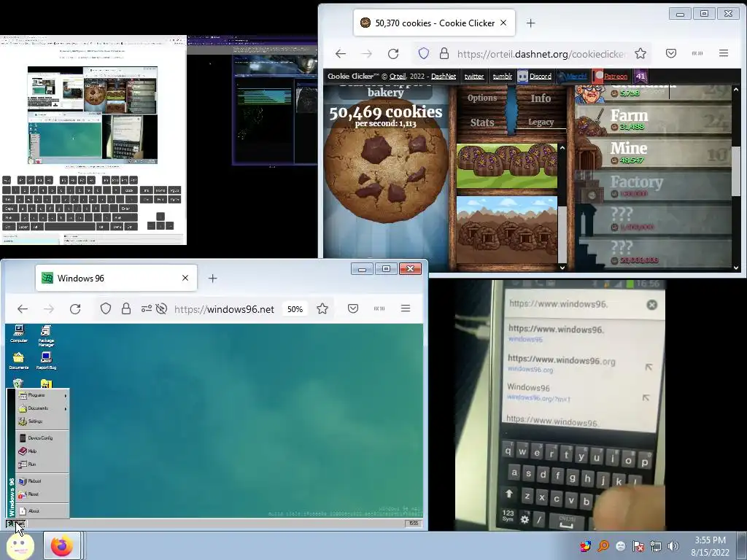
Task: Reload the windows96.net page
Action: click(75, 309)
